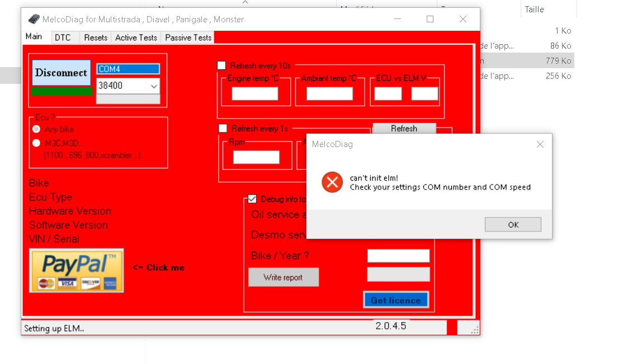Click the Rpm value field

pos(256,157)
